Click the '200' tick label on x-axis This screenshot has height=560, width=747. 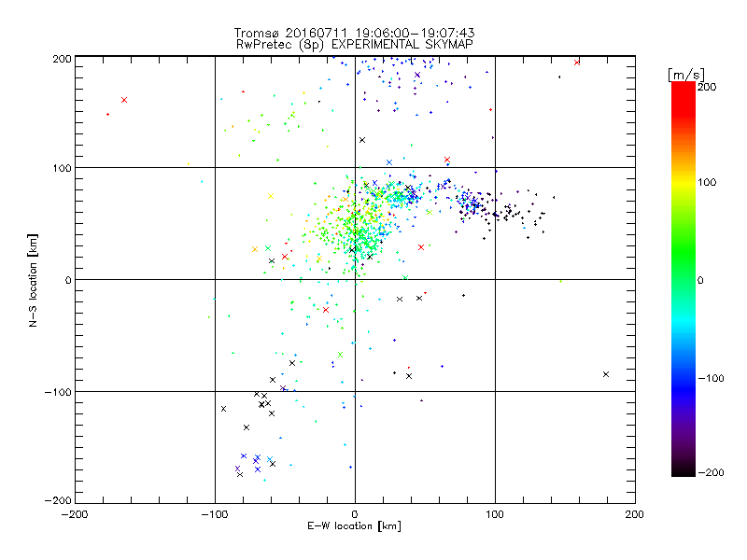click(635, 514)
